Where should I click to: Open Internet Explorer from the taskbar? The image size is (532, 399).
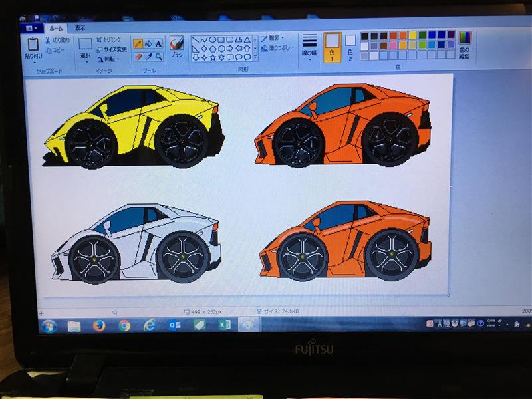149,325
